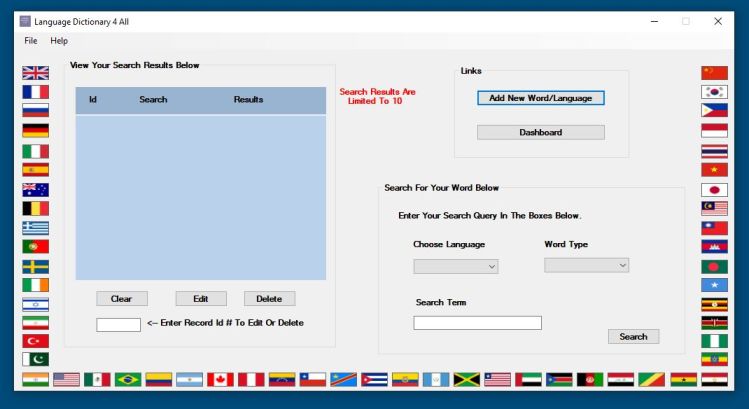Select the Swedish flag icon

[35, 267]
